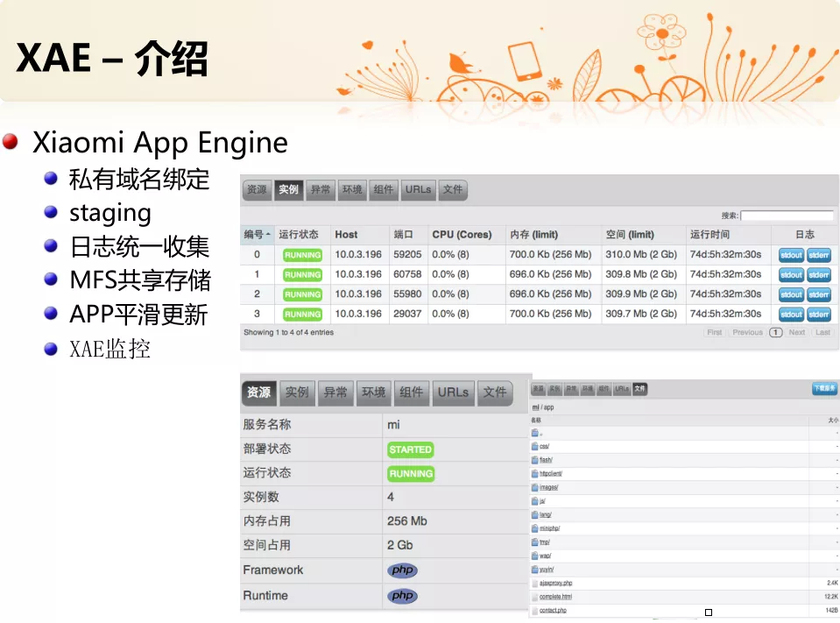Click the green STARTED deployment status badge
This screenshot has width=840, height=623.
point(410,450)
